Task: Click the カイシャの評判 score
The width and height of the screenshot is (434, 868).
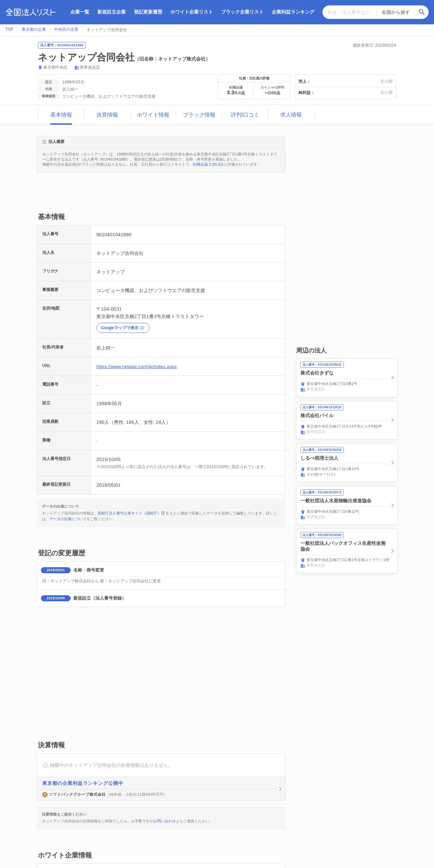Action: point(272,93)
